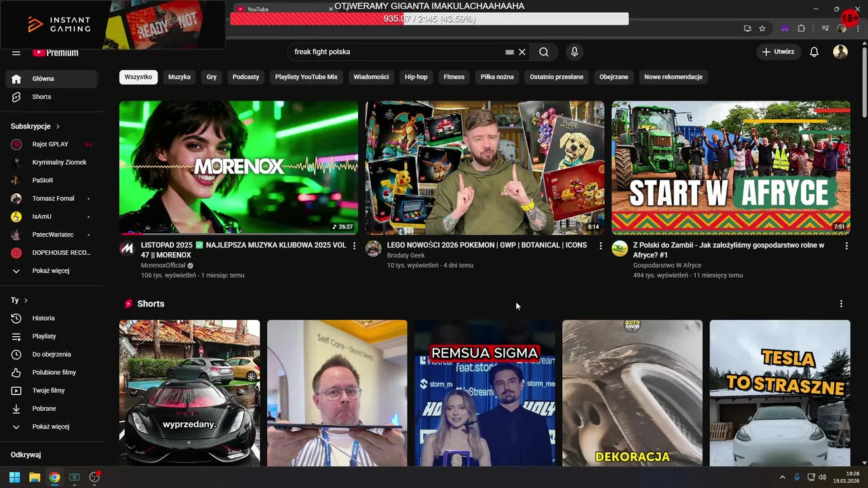Open the LEGO NOWOŚCI 2026 POKEMON video title
The image size is (868, 488).
(487, 245)
